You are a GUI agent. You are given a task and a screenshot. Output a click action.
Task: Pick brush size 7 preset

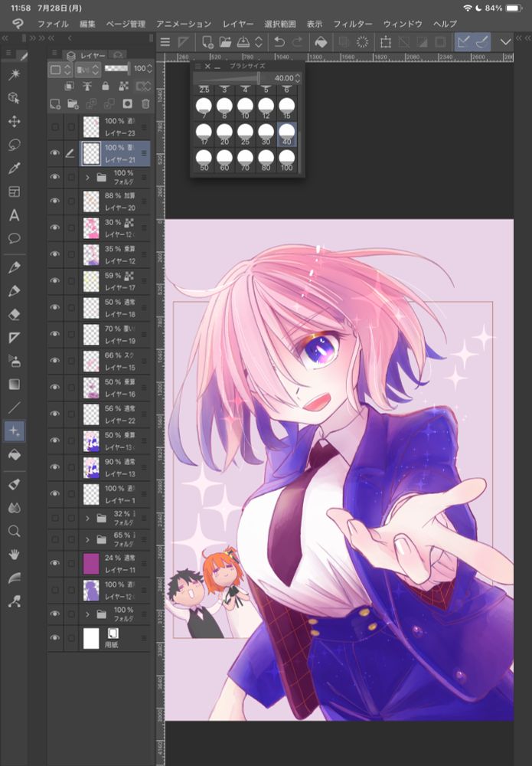204,108
